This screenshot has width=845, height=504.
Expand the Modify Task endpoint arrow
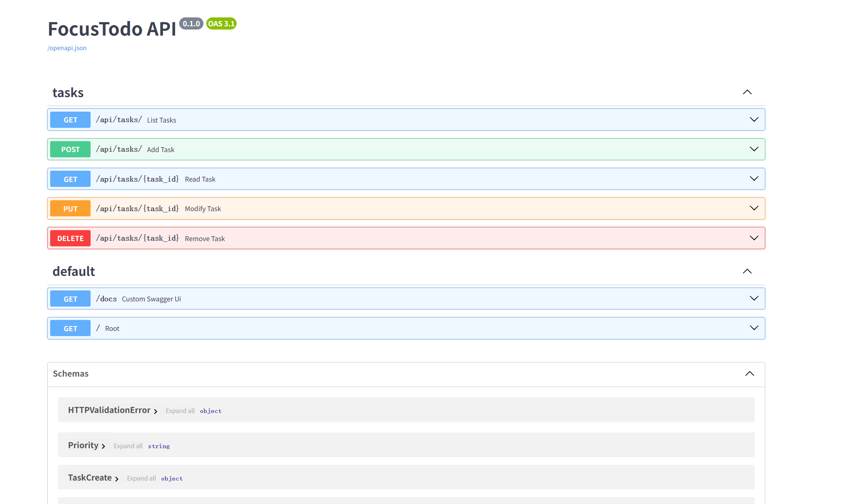coord(754,208)
